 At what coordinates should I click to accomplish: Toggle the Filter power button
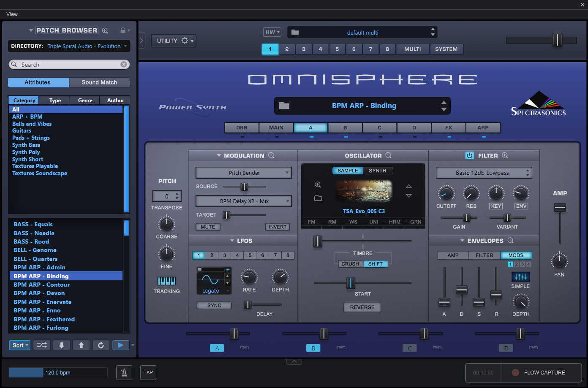click(469, 155)
